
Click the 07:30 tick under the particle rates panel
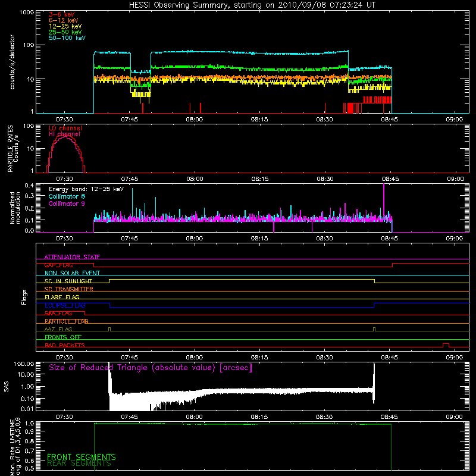click(64, 179)
